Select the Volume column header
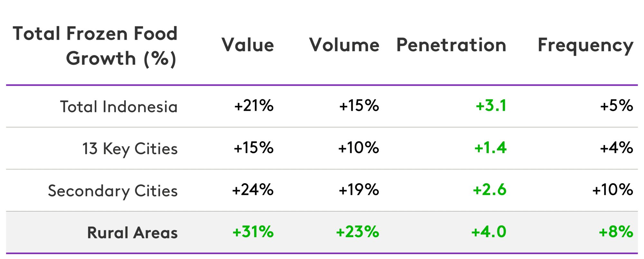The height and width of the screenshot is (259, 644). click(344, 45)
